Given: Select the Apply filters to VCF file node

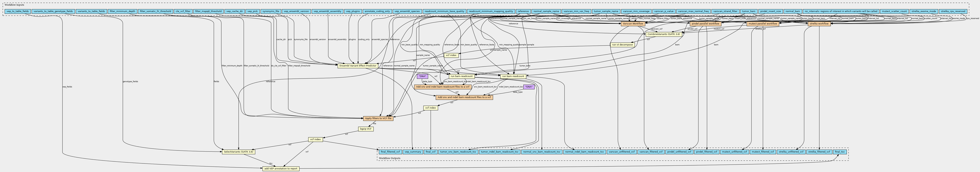Looking at the screenshot, I should click(378, 118).
